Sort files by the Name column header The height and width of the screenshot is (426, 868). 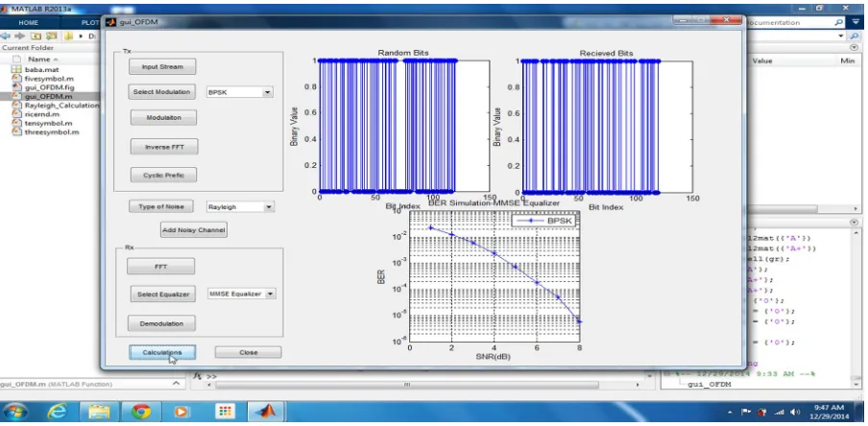[38, 59]
